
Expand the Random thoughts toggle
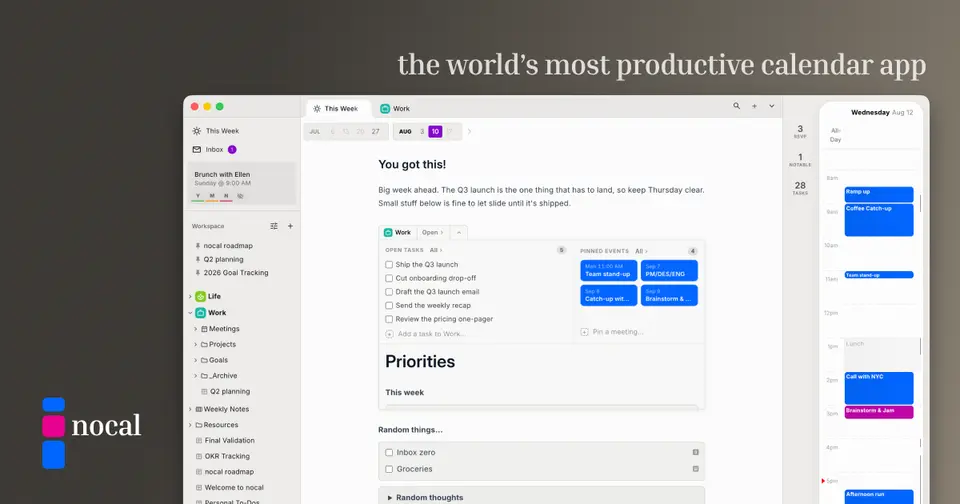click(390, 498)
